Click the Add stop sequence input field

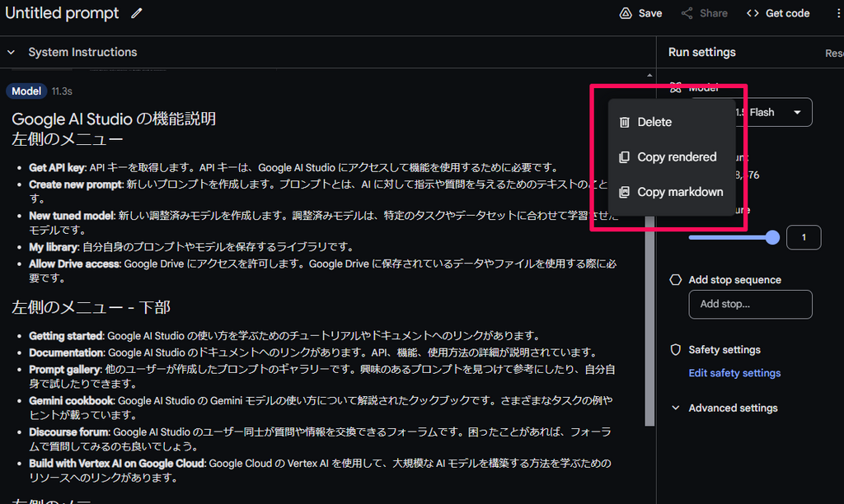(750, 305)
